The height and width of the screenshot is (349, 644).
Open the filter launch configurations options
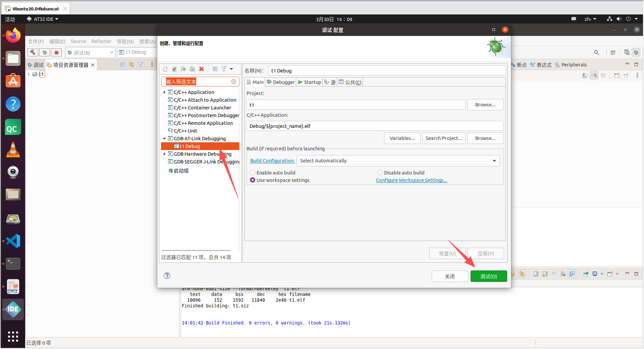pos(224,69)
